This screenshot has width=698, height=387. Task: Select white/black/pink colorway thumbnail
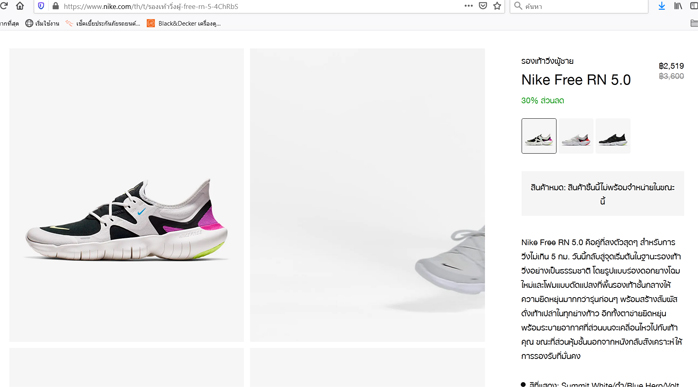pos(539,136)
